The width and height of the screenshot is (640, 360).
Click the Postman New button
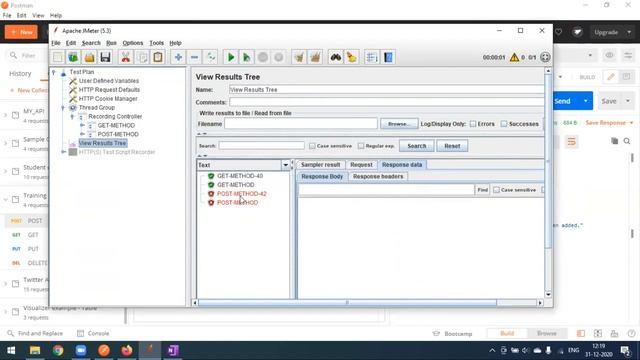pyautogui.click(x=21, y=32)
